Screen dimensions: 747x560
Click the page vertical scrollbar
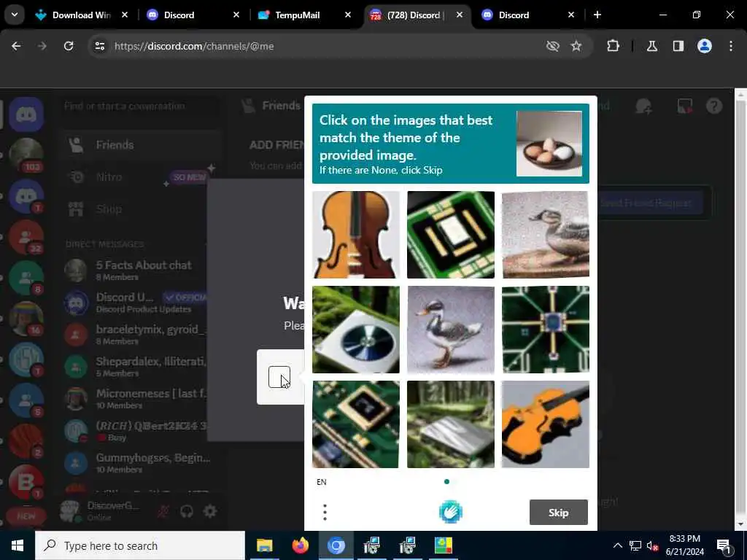740,309
